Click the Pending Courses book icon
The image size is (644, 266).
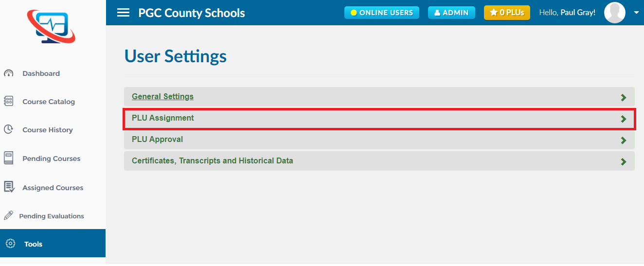8,158
